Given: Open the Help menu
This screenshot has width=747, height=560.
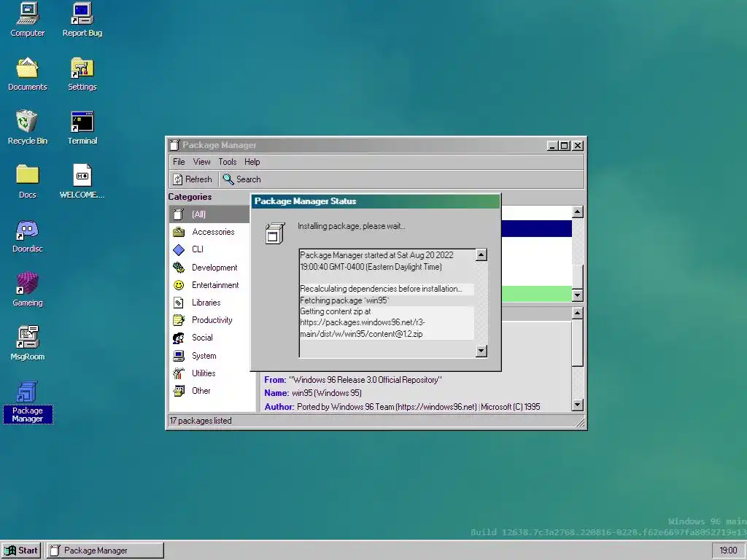Looking at the screenshot, I should pyautogui.click(x=252, y=162).
